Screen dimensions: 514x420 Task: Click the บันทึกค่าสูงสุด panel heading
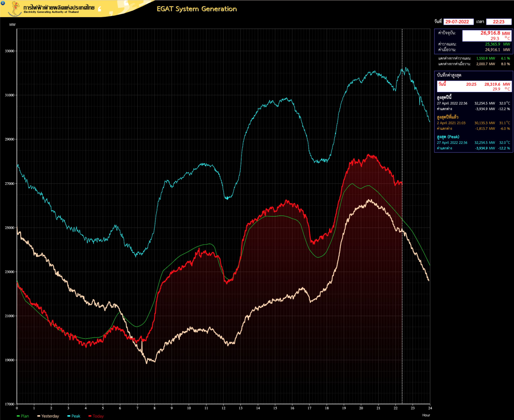pos(449,75)
